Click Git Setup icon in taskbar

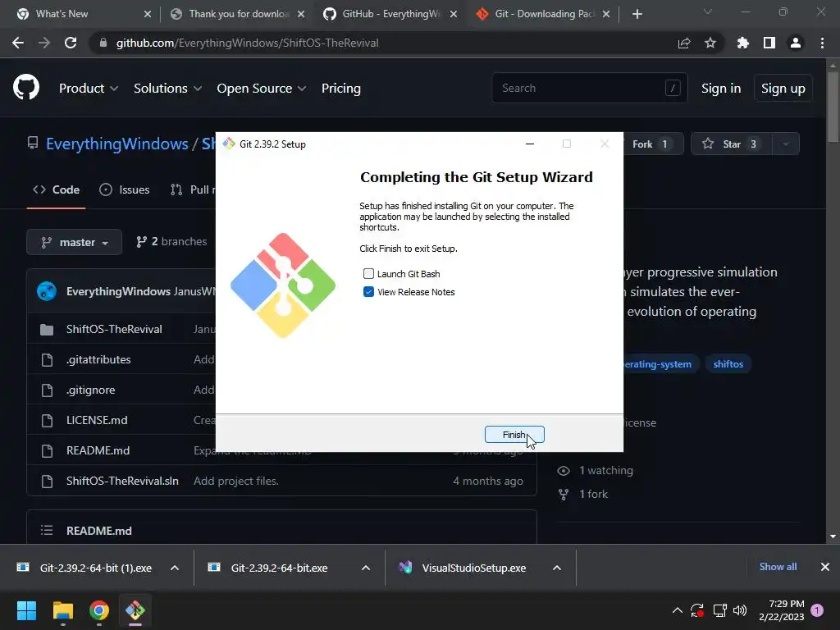(x=135, y=610)
